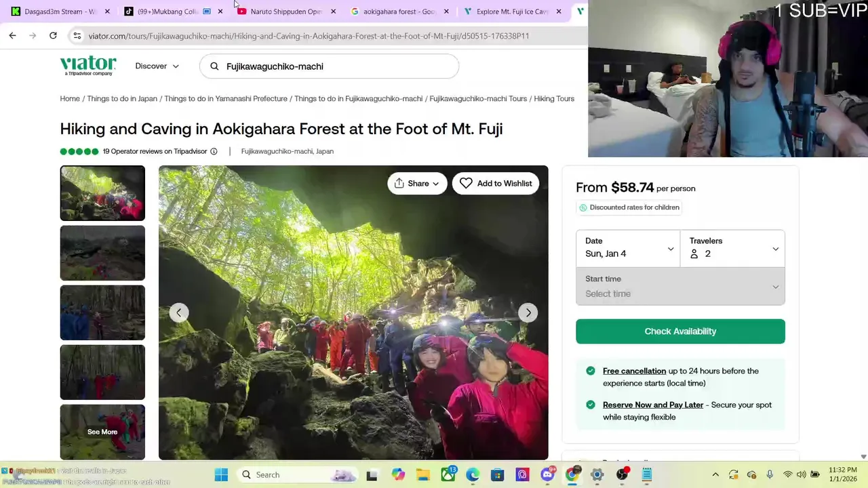Open OBS Studio from the taskbar
This screenshot has height=488, width=868.
(622, 474)
